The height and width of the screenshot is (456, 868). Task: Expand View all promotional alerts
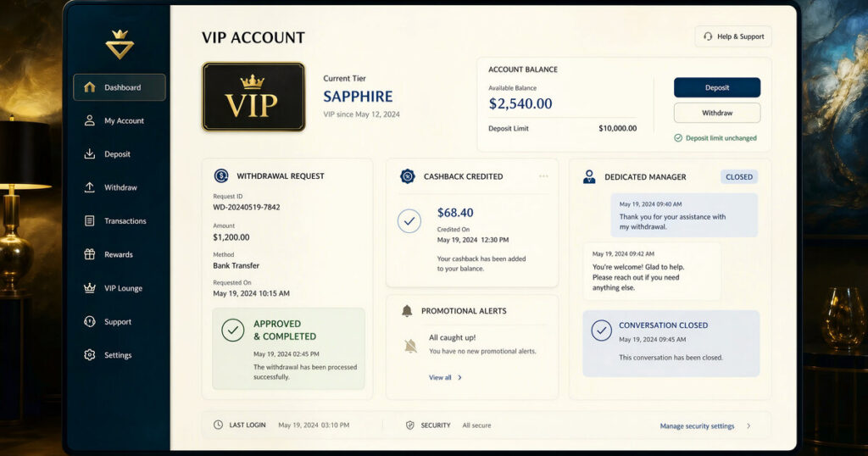(x=446, y=377)
